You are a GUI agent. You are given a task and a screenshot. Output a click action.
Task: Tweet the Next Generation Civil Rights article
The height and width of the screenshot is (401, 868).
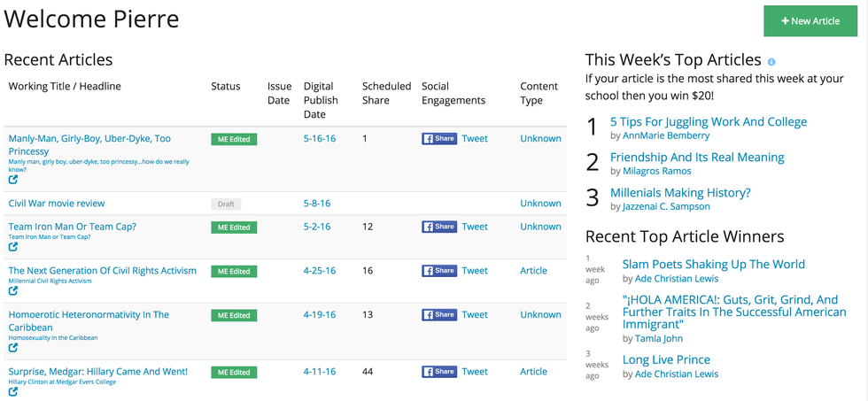pyautogui.click(x=475, y=271)
